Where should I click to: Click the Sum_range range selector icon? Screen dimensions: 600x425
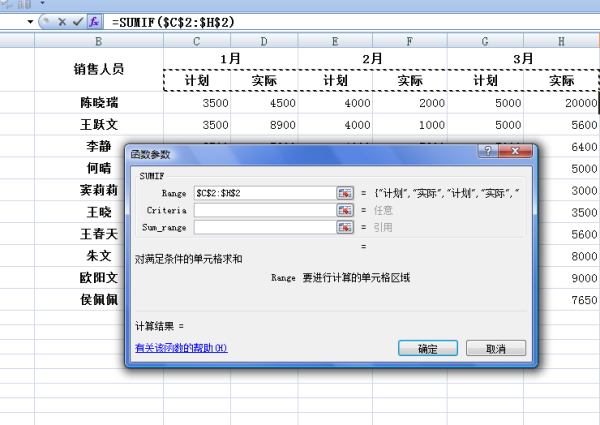[x=345, y=227]
